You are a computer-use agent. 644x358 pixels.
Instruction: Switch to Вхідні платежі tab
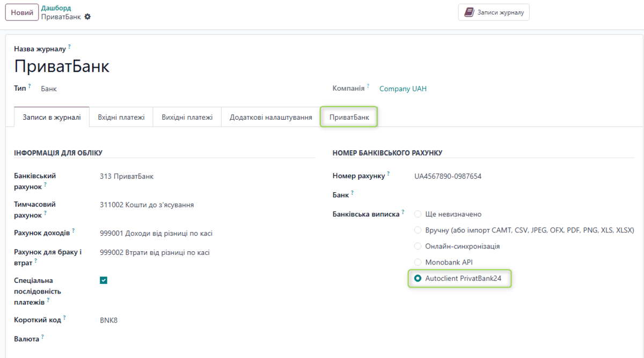pyautogui.click(x=121, y=117)
